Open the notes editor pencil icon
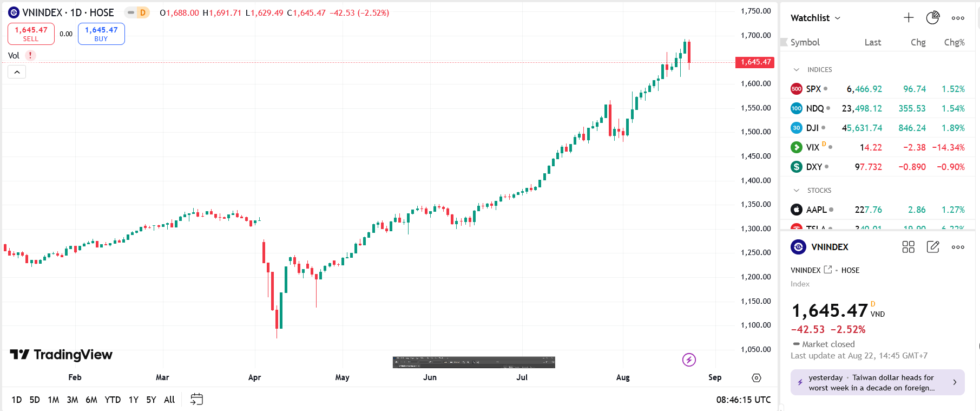 tap(933, 247)
